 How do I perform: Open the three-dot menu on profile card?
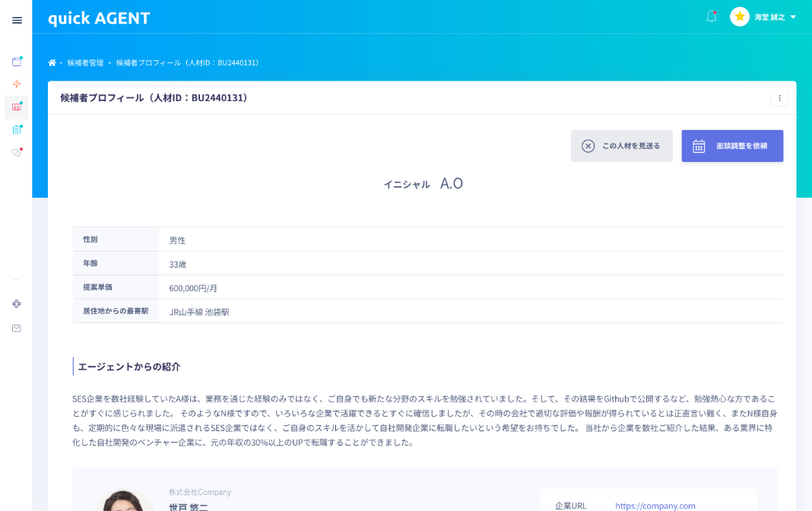pyautogui.click(x=779, y=98)
